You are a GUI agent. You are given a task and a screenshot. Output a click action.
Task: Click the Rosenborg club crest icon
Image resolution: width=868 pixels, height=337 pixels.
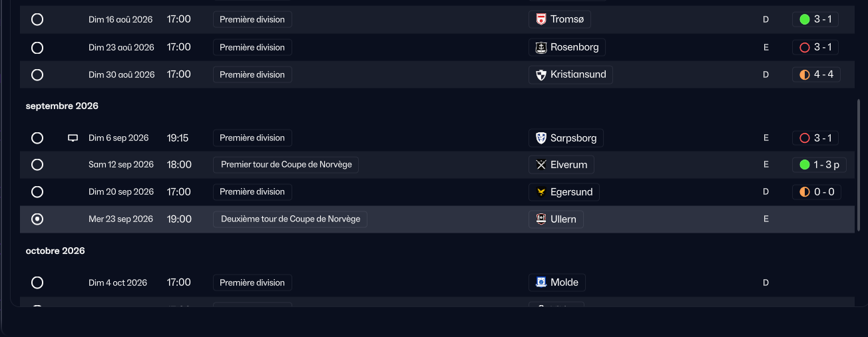[x=541, y=47]
